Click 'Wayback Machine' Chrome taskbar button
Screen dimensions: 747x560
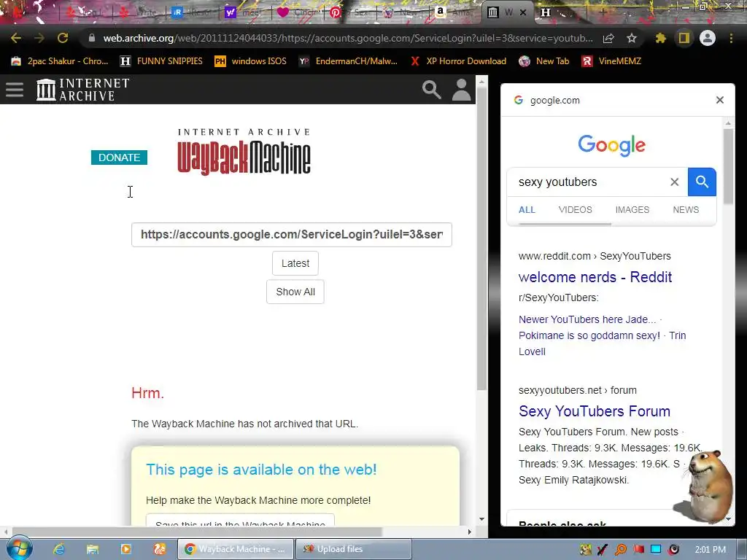coord(236,549)
